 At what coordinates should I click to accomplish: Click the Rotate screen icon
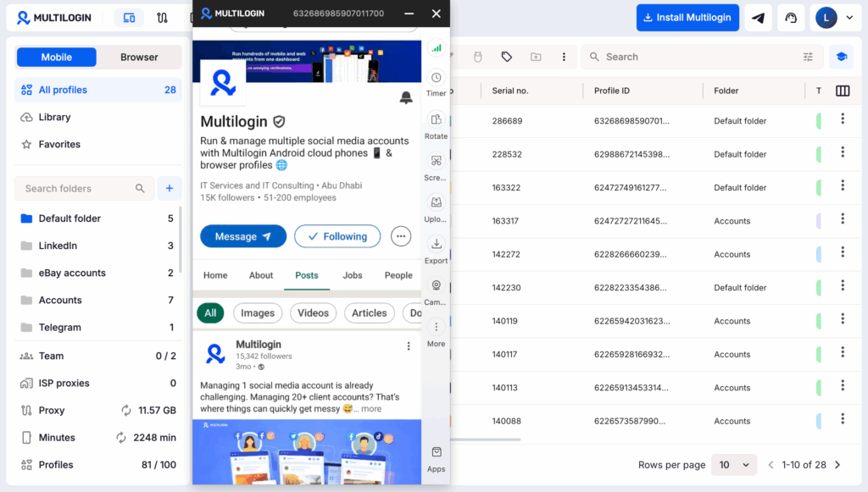coord(437,119)
